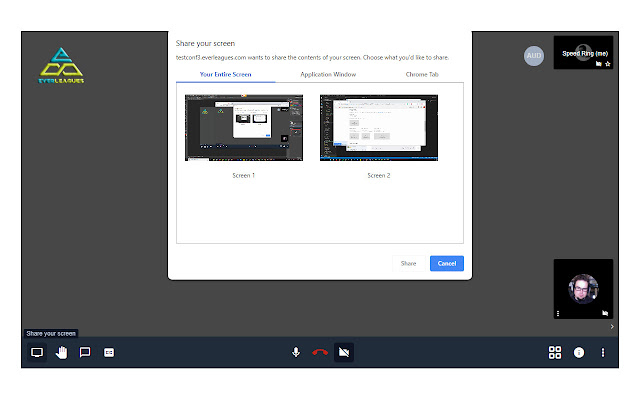Select the Speed Ring (me) video tile
640x400 pixels.
[583, 52]
